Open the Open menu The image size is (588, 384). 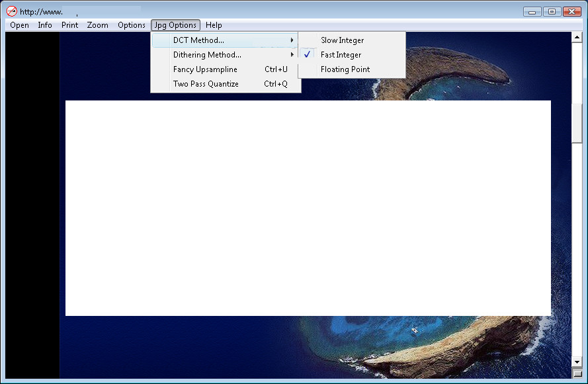(x=19, y=25)
